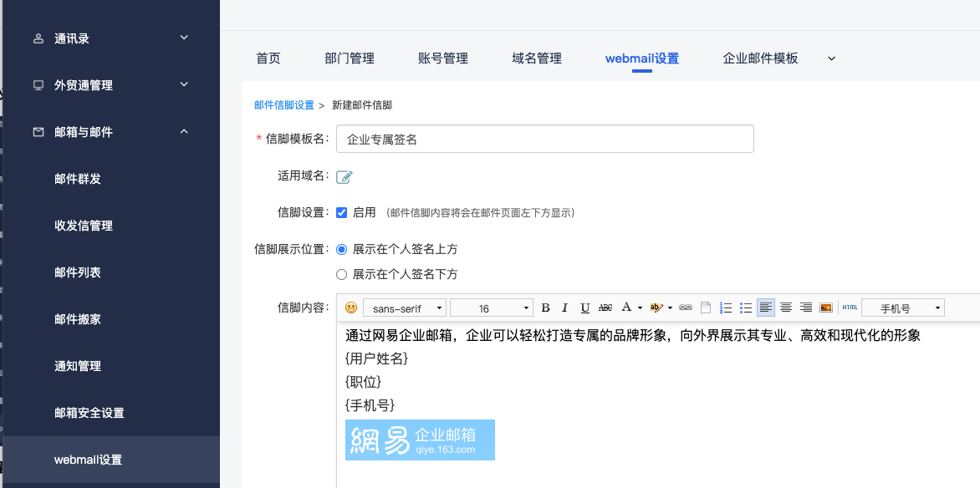
Task: Open 邮件搬家 in the sidebar
Action: tap(78, 319)
